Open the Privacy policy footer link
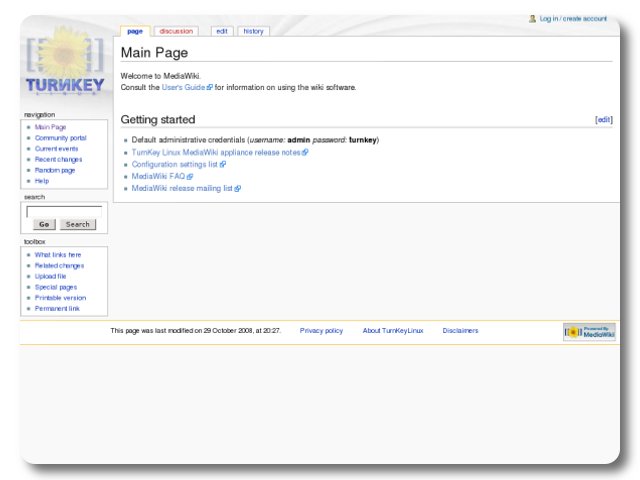 321,331
